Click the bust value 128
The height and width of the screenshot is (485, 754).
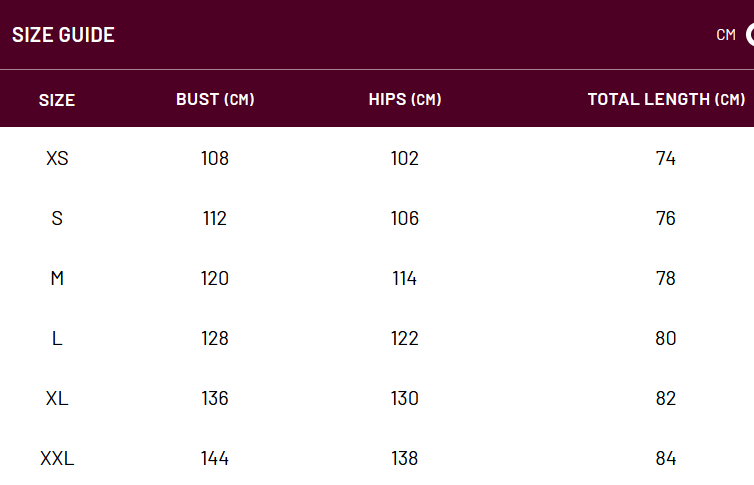pyautogui.click(x=215, y=338)
